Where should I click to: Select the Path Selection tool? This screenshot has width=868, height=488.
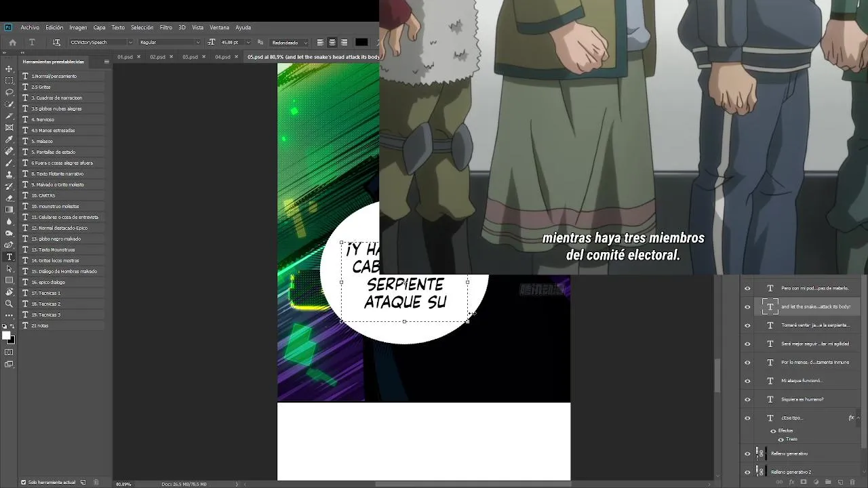[x=9, y=268]
